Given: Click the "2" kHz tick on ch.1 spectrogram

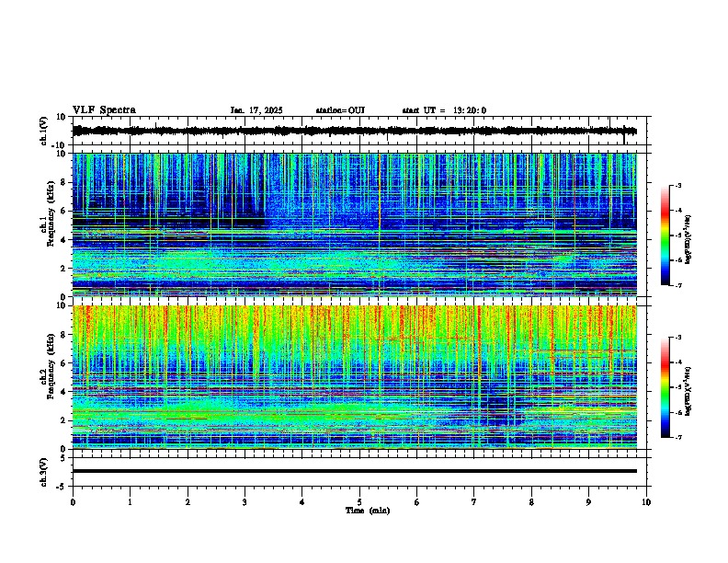Looking at the screenshot, I should pos(64,269).
